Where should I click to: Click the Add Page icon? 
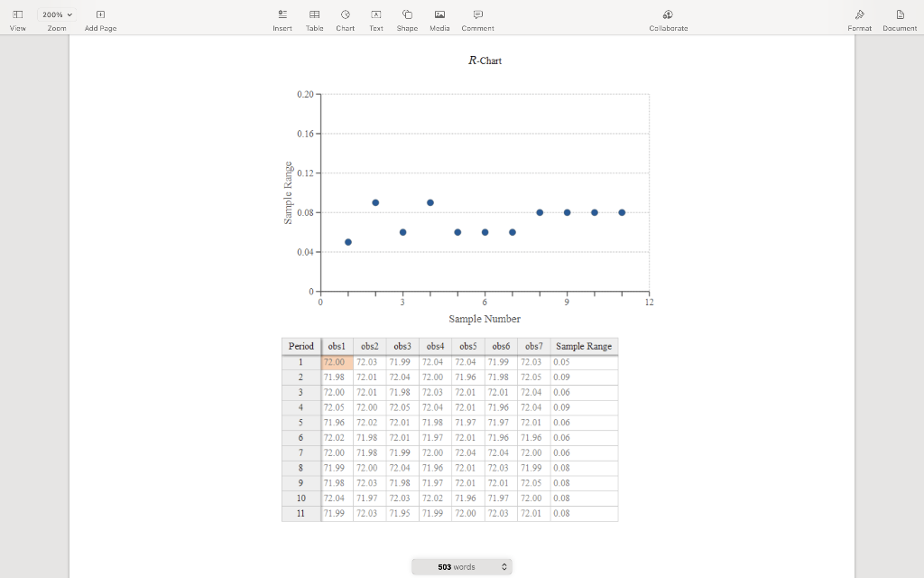[x=100, y=14]
